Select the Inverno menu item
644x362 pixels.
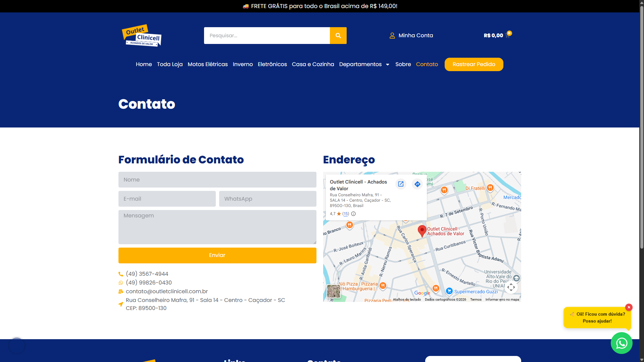click(243, 64)
